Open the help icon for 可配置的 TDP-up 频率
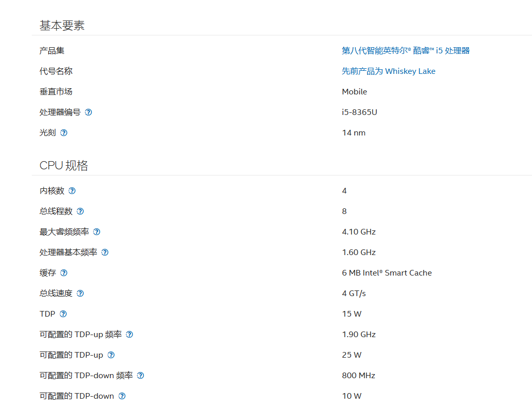This screenshot has width=532, height=410. click(129, 335)
